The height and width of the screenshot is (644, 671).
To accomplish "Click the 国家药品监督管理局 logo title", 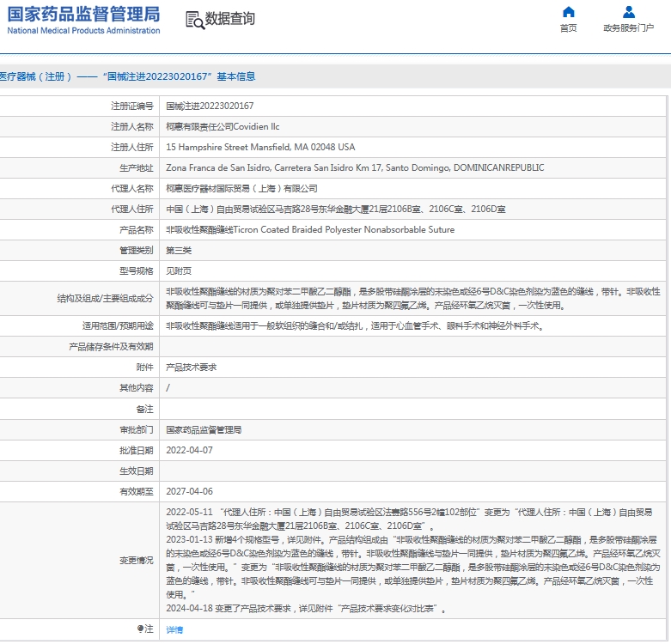I will click(x=83, y=14).
